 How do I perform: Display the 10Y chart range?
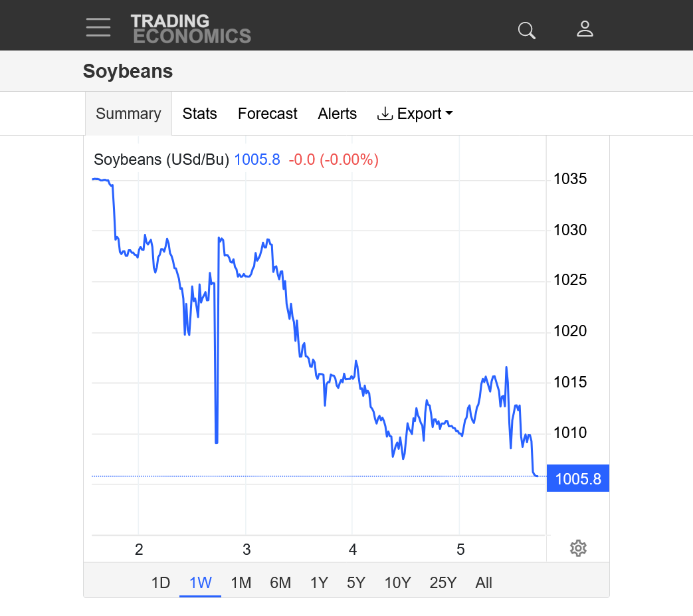(397, 583)
